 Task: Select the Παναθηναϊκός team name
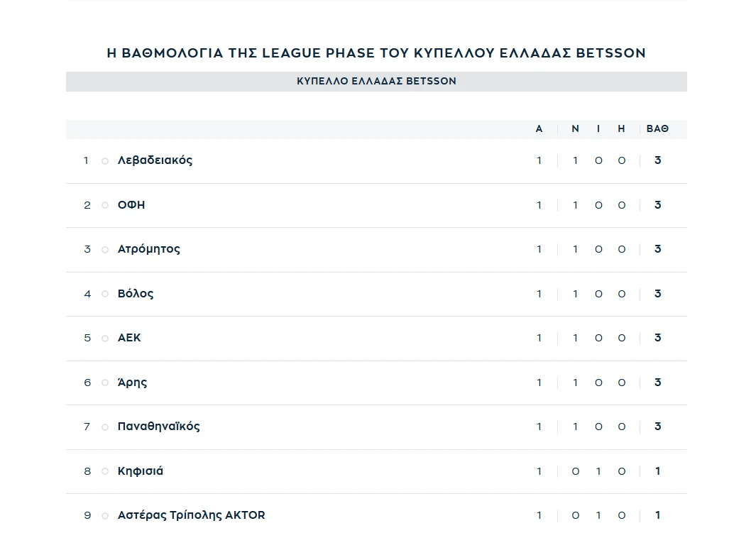[158, 427]
